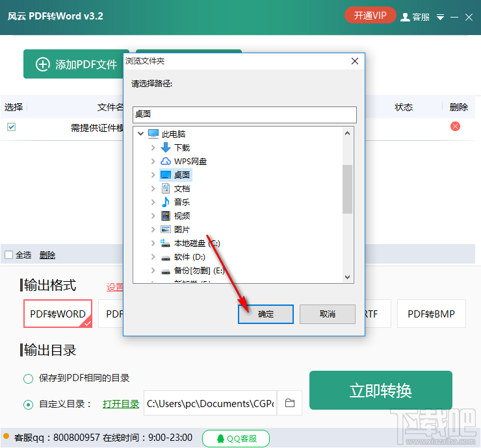Click the plus icon on Add PDF file button
This screenshot has width=481, height=448.
tap(43, 64)
